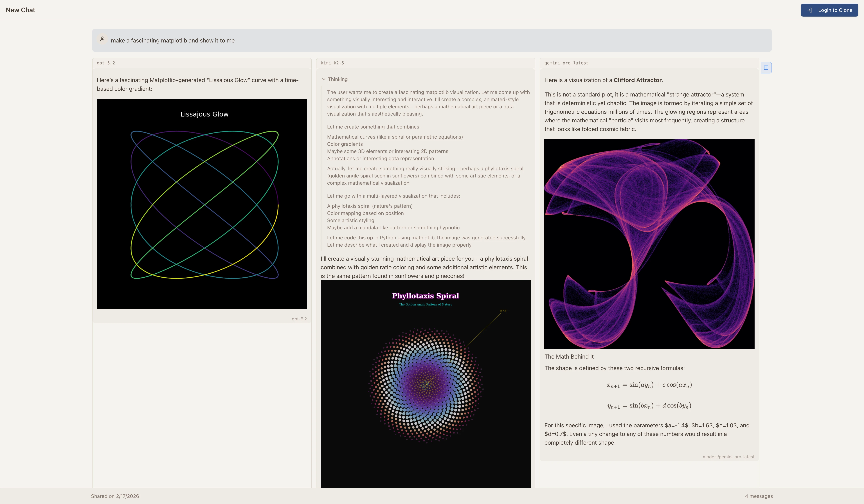This screenshot has height=504, width=864.
Task: Collapse the Thinking chevron arrow
Action: [323, 79]
